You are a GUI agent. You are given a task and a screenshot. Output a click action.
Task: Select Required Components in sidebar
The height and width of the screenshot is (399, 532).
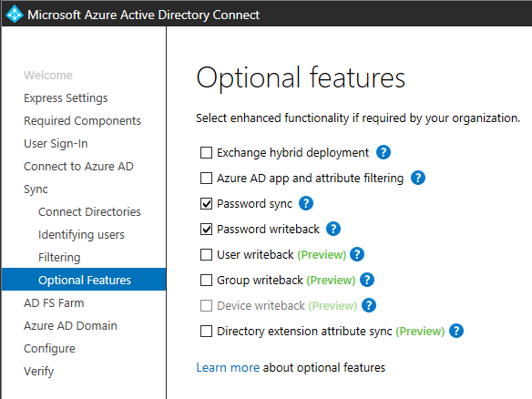tap(83, 121)
